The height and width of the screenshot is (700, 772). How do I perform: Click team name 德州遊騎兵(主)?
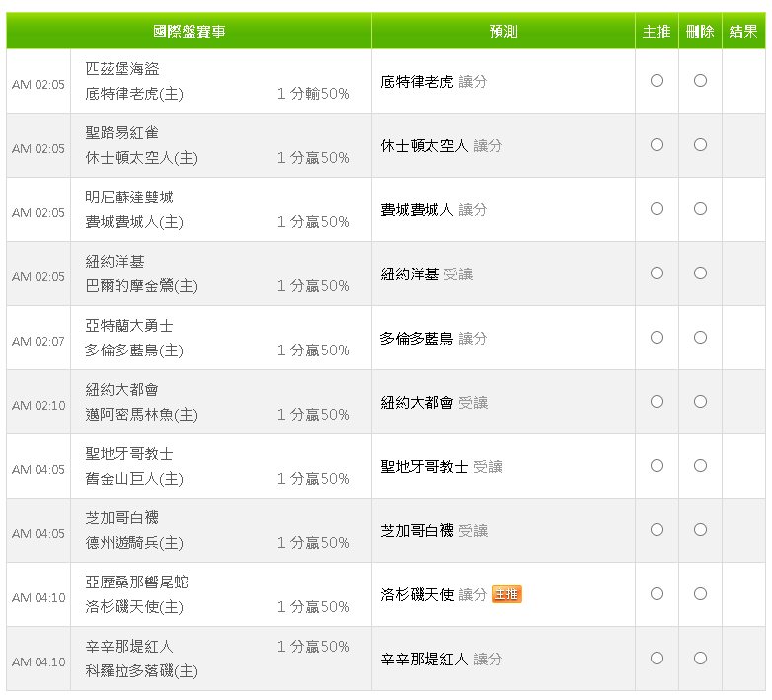134,543
